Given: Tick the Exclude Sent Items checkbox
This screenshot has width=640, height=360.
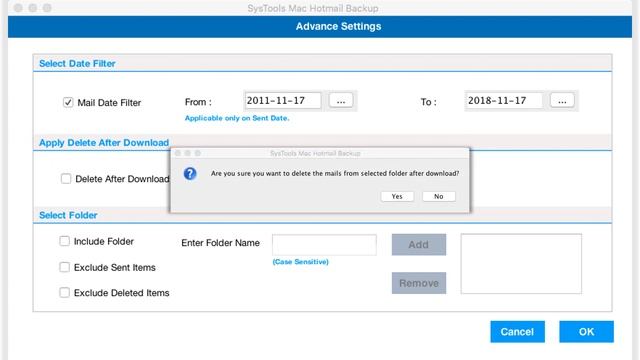Looking at the screenshot, I should 64,267.
